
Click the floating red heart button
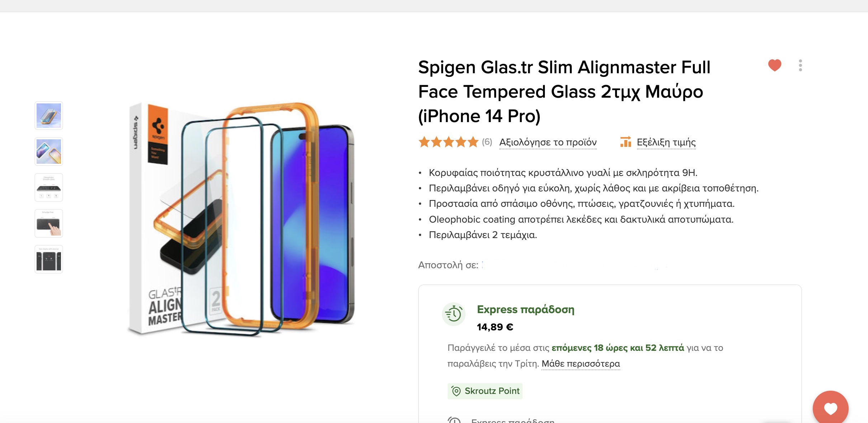click(x=830, y=408)
